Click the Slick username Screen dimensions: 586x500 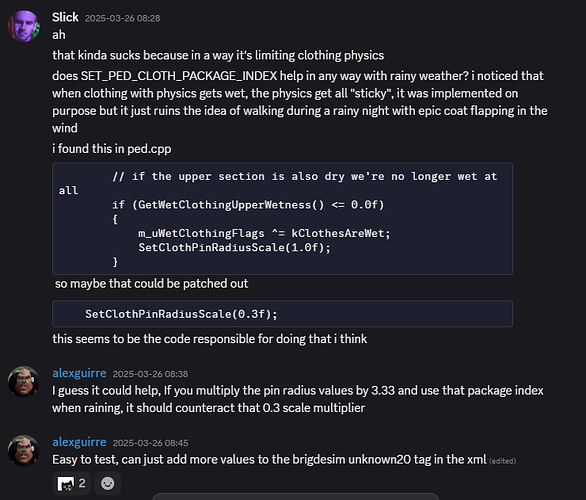65,17
